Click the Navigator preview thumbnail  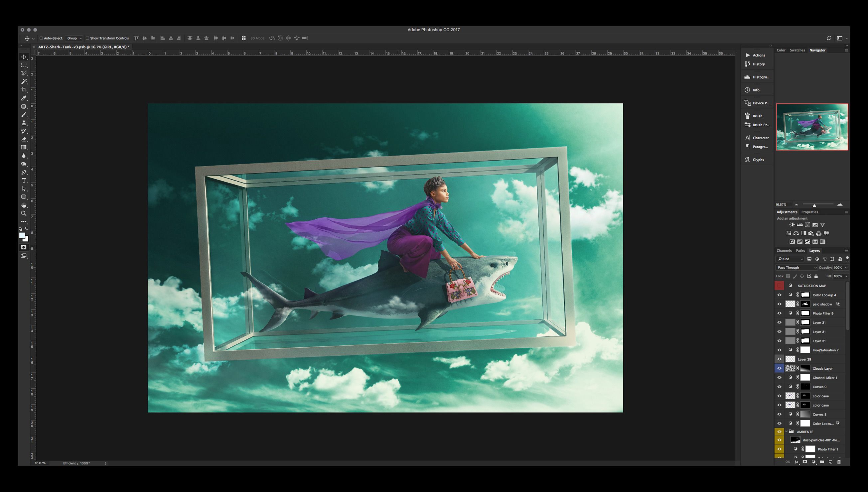tap(812, 127)
